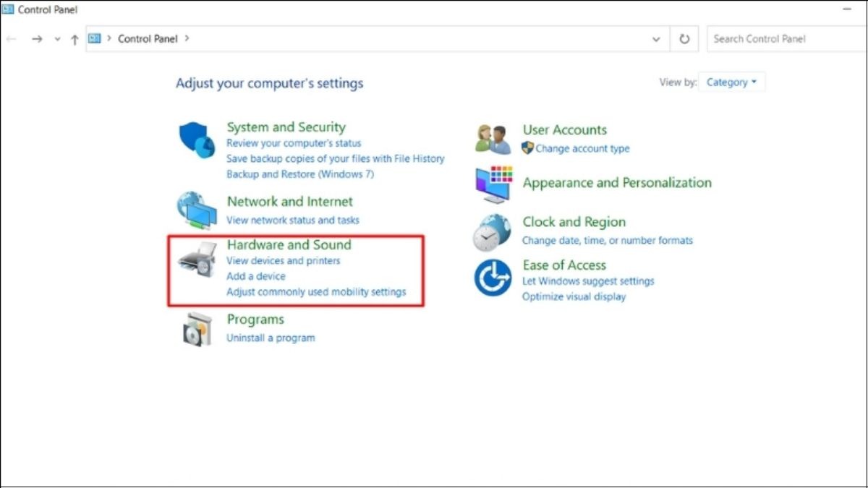Refresh the Control Panel view
The height and width of the screenshot is (488, 868).
(684, 39)
